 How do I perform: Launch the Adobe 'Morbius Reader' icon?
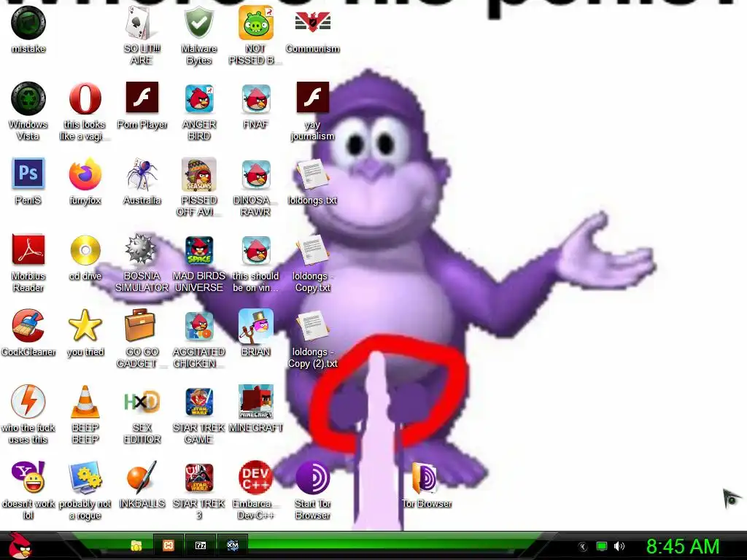28,249
